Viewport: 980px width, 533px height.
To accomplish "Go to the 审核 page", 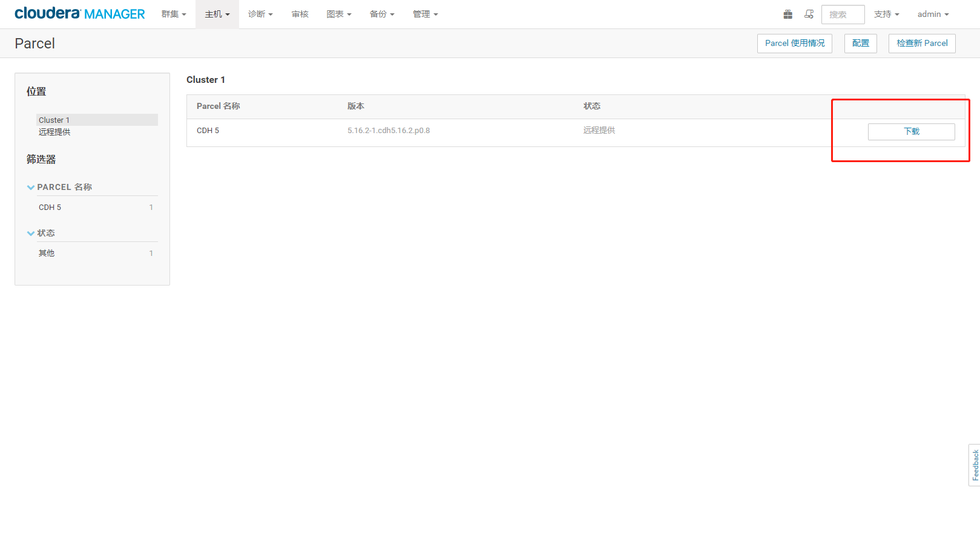I will [x=300, y=14].
